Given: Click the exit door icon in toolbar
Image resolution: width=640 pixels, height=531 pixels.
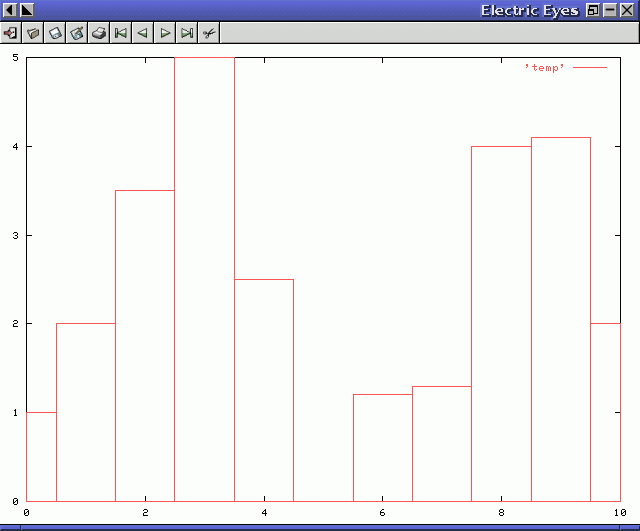Looking at the screenshot, I should pos(11,33).
